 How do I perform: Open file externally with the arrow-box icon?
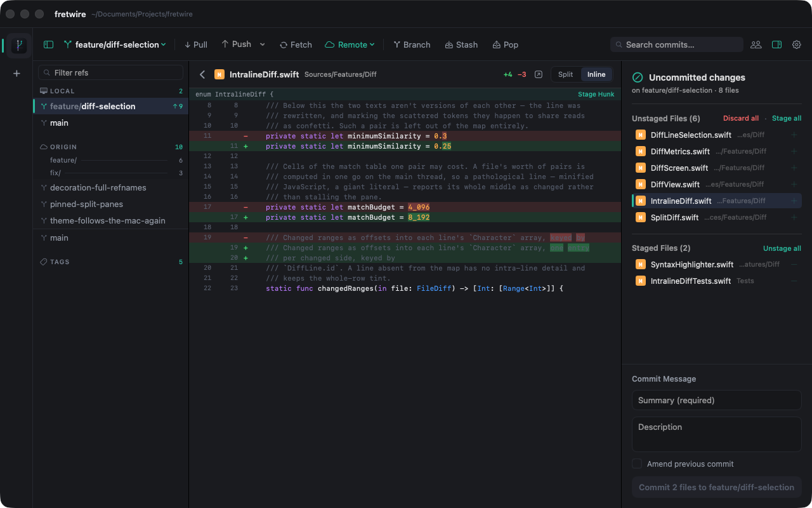click(539, 74)
